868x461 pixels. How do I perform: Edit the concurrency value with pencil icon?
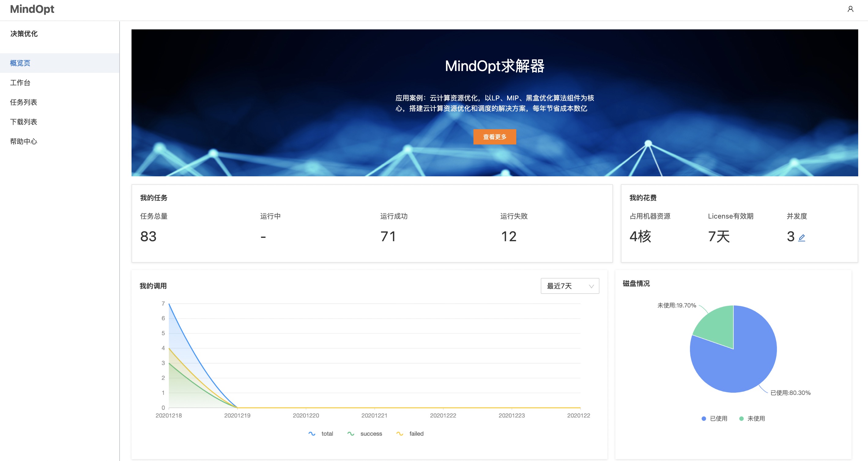802,238
